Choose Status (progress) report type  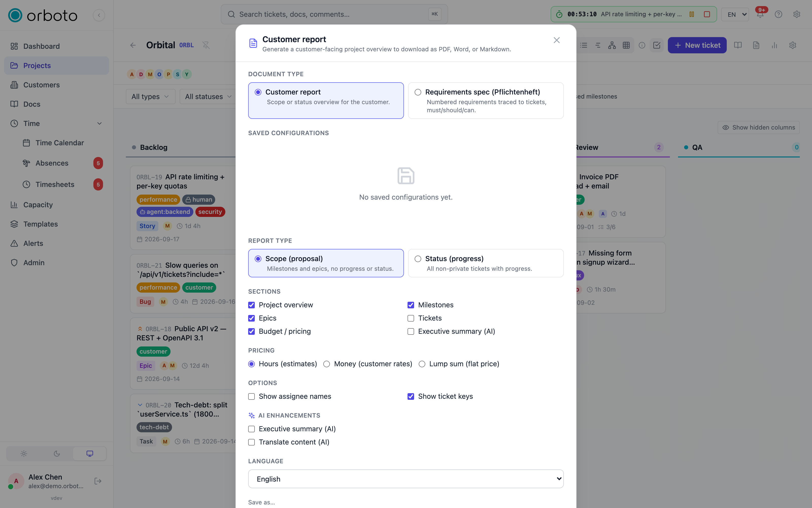(485, 263)
